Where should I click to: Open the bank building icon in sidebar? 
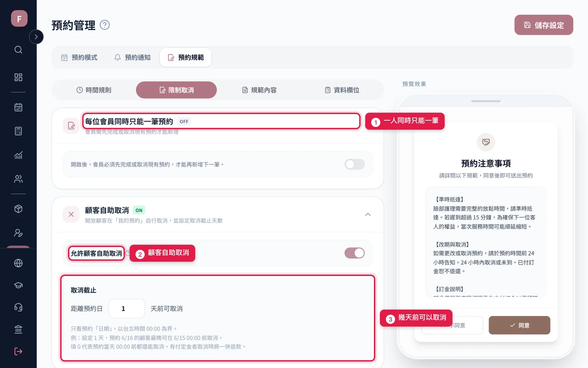18,329
